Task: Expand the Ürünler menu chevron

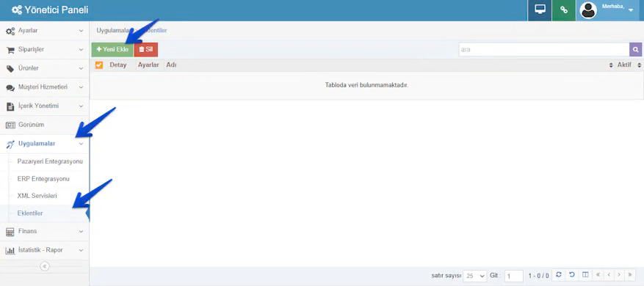Action: [81, 68]
